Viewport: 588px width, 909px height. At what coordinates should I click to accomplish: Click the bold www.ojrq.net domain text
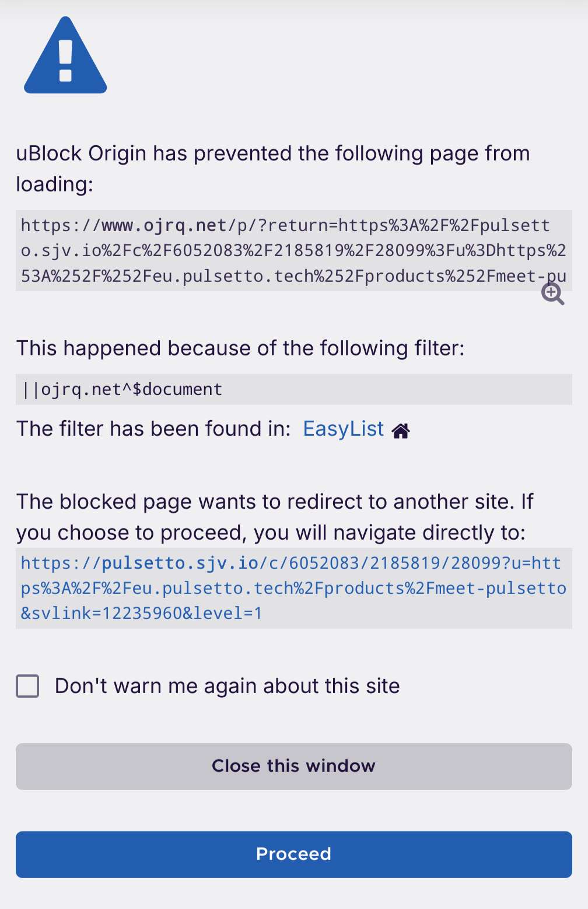(164, 225)
